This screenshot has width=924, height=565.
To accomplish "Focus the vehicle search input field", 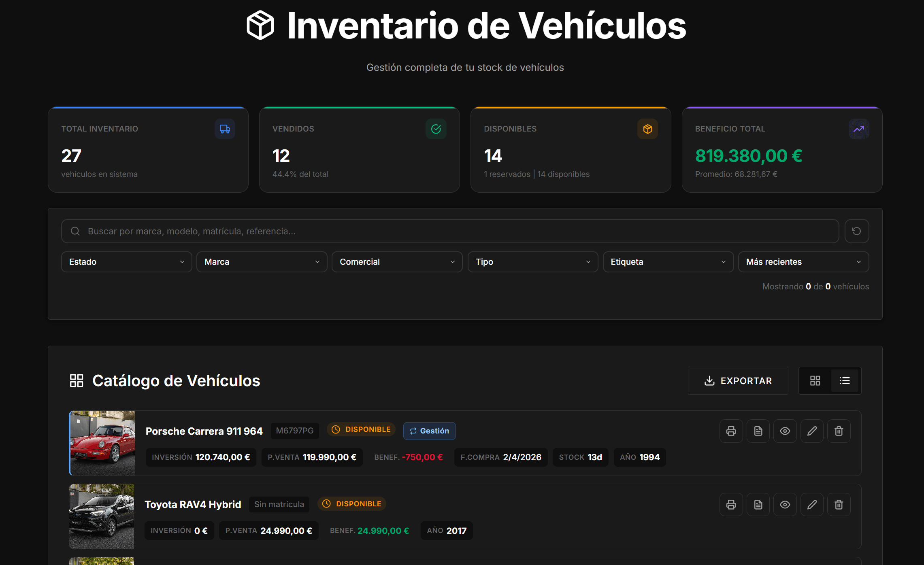I will click(450, 231).
